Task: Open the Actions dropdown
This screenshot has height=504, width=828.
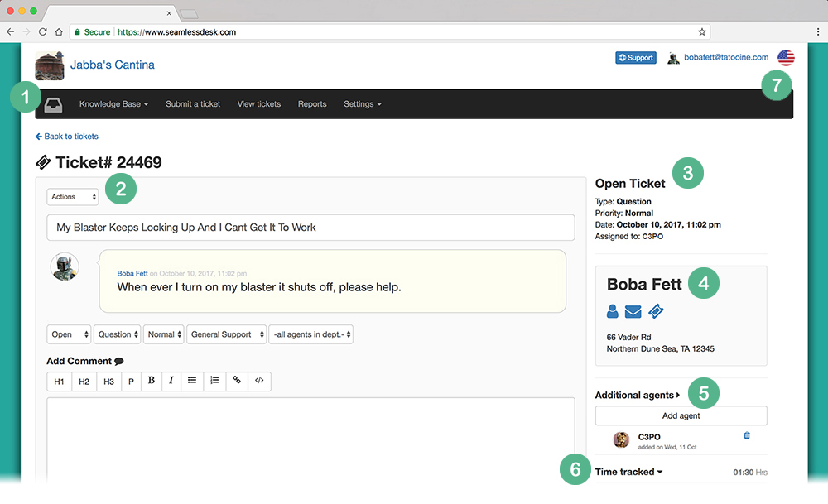Action: click(x=73, y=197)
